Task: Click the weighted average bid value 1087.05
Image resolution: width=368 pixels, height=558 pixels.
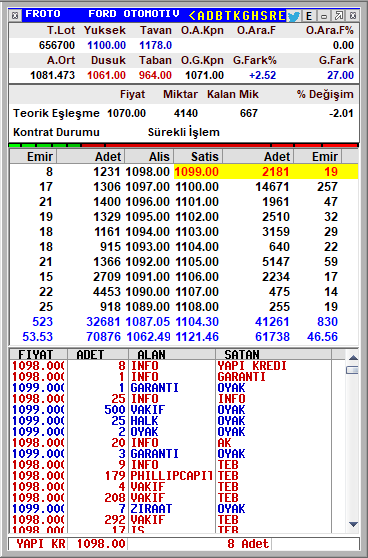Action: pyautogui.click(x=148, y=322)
